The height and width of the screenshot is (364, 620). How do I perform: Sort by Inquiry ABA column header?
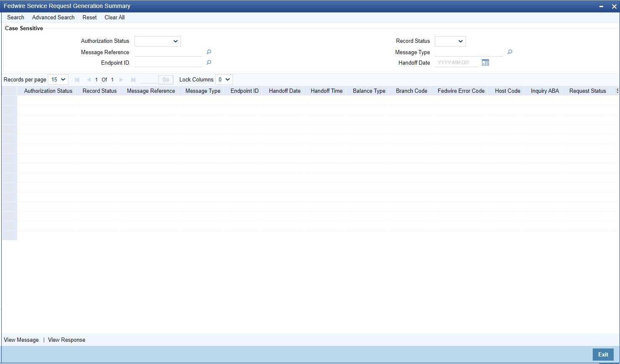click(x=545, y=91)
